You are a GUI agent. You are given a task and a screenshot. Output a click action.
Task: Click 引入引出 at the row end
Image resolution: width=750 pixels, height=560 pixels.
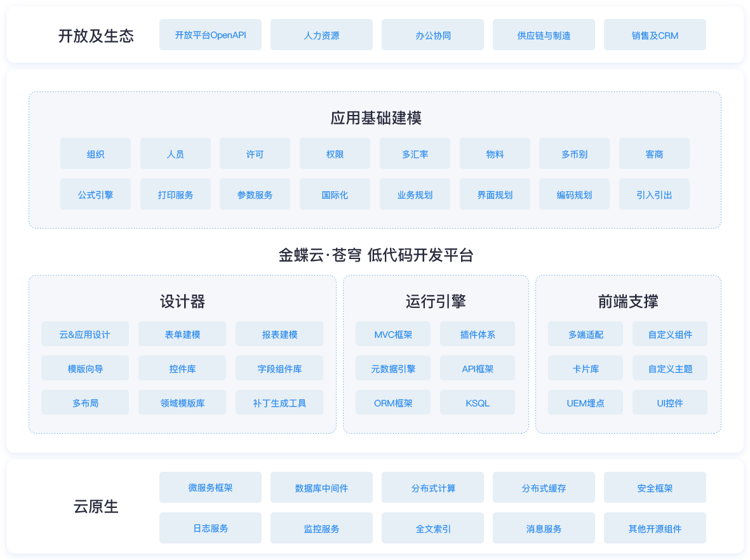click(x=654, y=194)
